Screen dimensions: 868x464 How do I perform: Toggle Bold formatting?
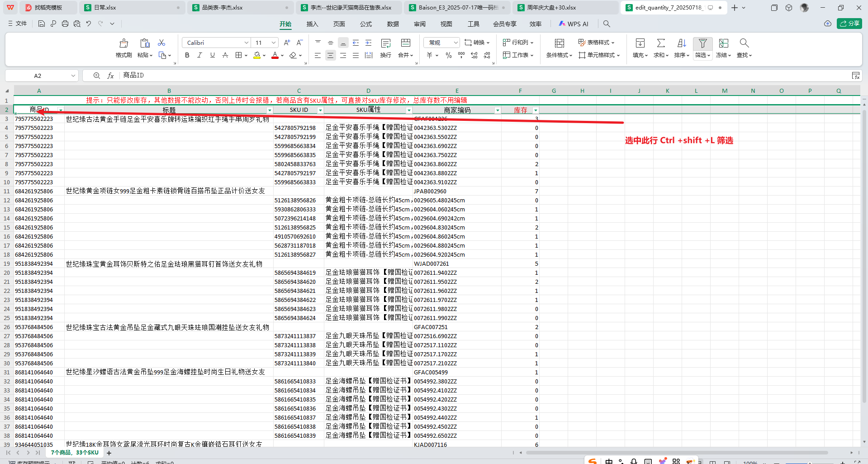[187, 55]
